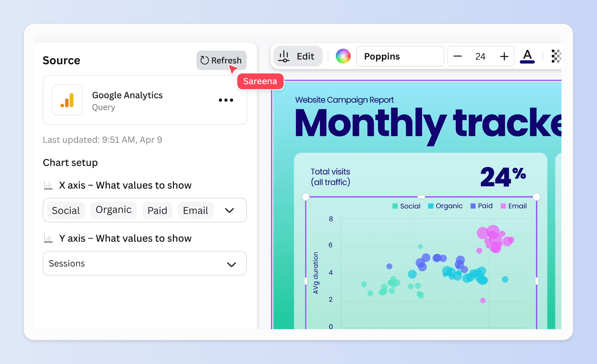The width and height of the screenshot is (597, 364).
Task: Click the Google Analytics logo icon
Action: (67, 100)
